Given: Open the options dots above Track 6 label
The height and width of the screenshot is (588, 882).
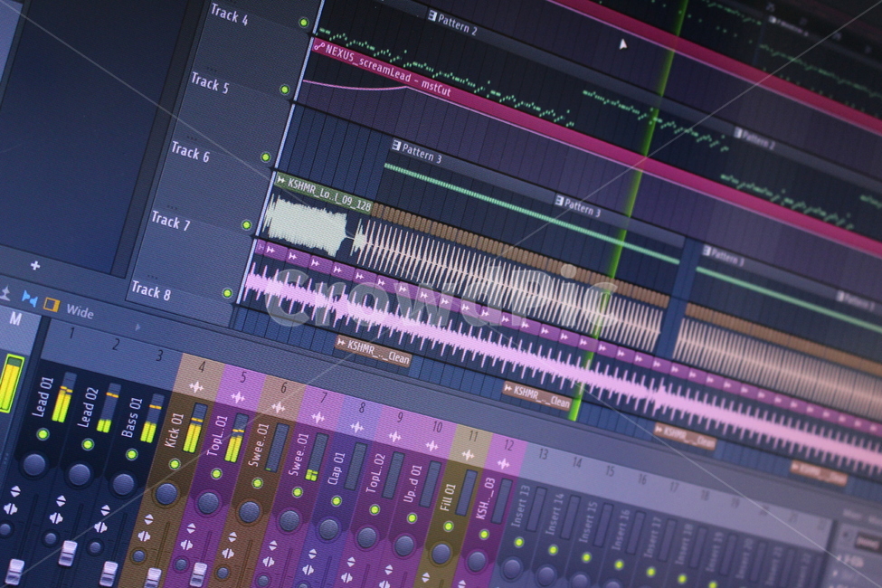Looking at the screenshot, I should (193, 138).
